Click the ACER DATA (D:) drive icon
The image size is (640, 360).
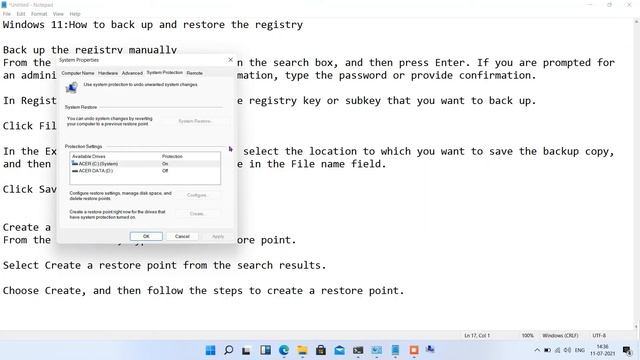click(75, 171)
